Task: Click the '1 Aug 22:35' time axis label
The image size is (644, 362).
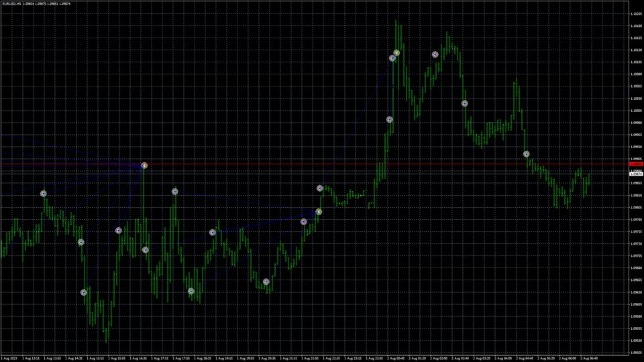Action: tap(331, 358)
